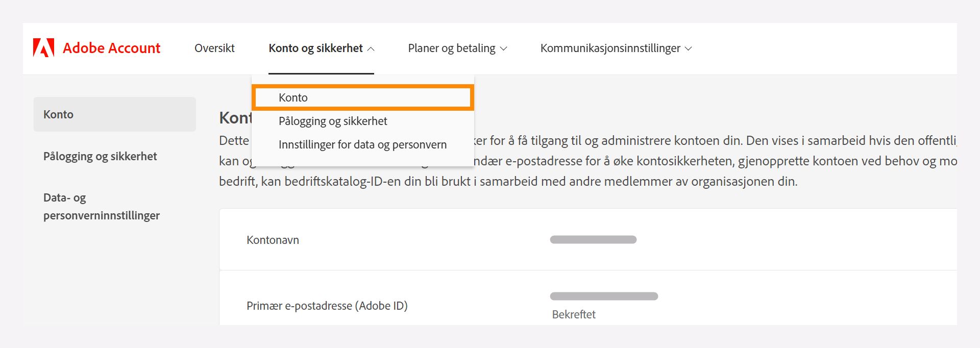
Task: Choose Pålogging og sikkerhet in the dropdown menu
Action: [333, 121]
